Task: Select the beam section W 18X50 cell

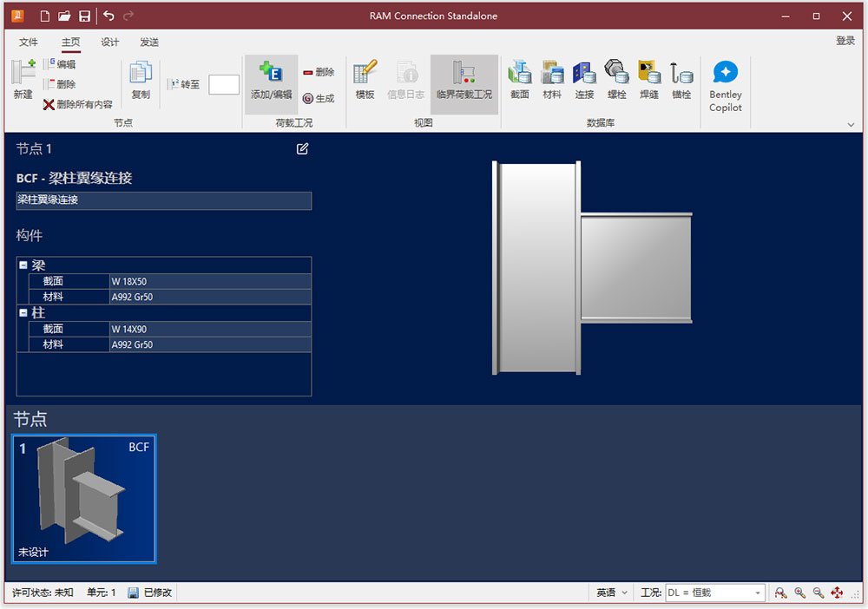Action: pos(210,282)
